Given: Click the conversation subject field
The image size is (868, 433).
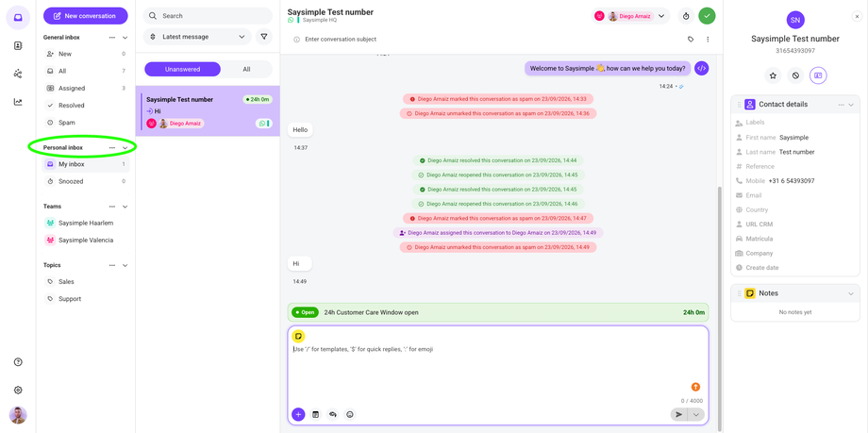Looking at the screenshot, I should (x=341, y=40).
